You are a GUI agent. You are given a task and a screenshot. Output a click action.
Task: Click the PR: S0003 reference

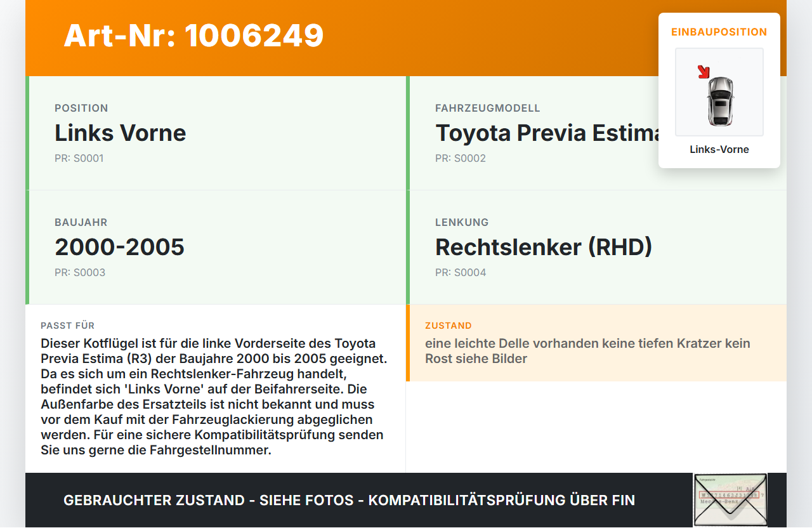80,272
